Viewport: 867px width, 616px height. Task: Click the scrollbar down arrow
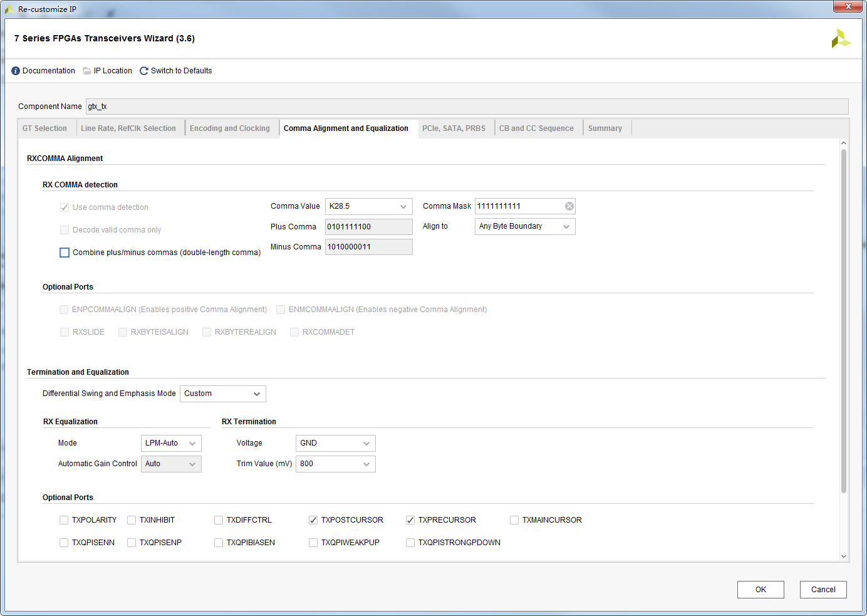pyautogui.click(x=843, y=556)
